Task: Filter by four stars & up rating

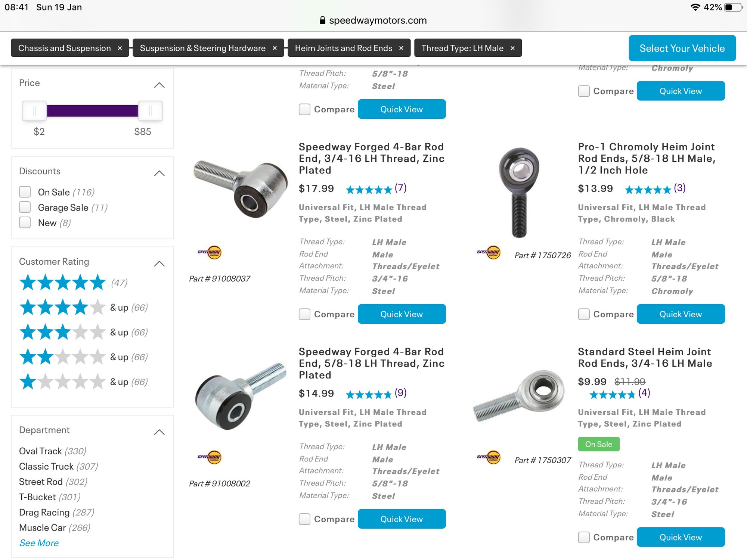Action: point(84,308)
